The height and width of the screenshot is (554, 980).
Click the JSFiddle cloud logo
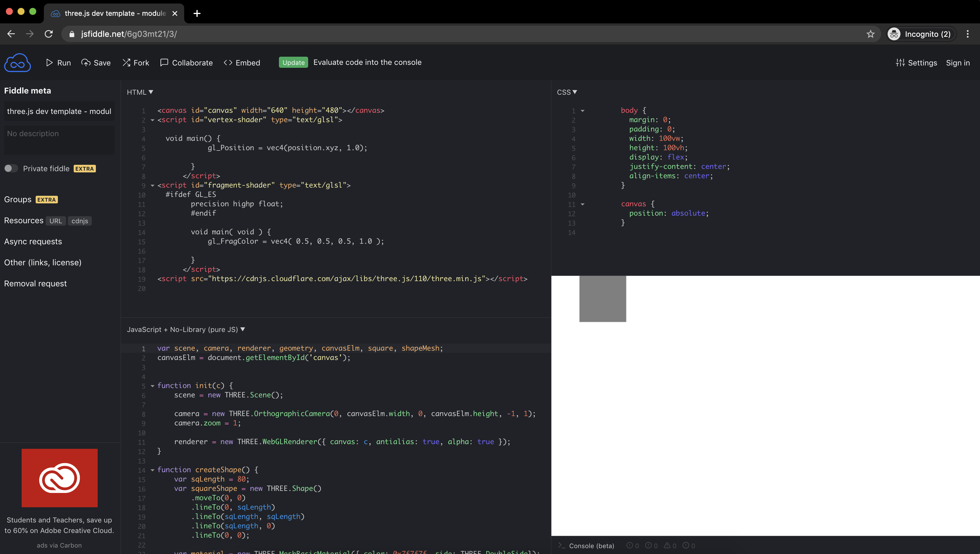pos(18,63)
